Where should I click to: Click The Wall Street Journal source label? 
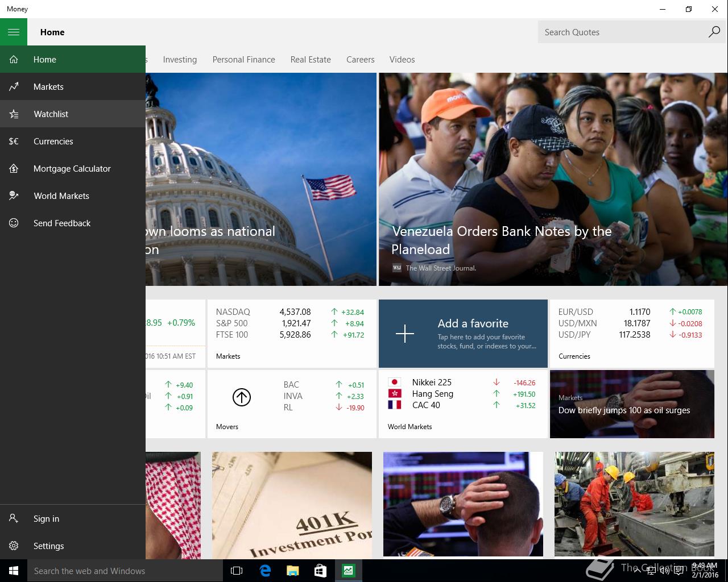tap(441, 268)
